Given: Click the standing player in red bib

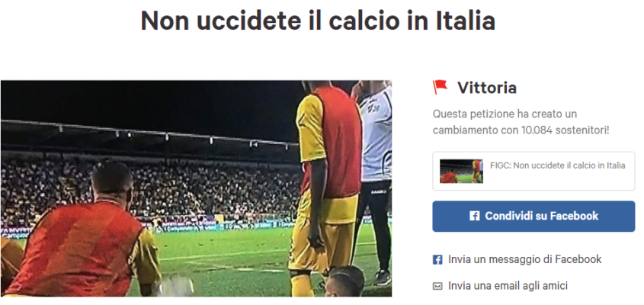Looking at the screenshot, I should 328,181.
